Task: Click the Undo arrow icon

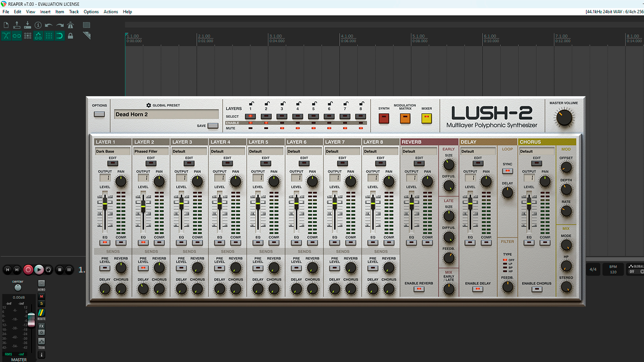Action: pyautogui.click(x=49, y=25)
